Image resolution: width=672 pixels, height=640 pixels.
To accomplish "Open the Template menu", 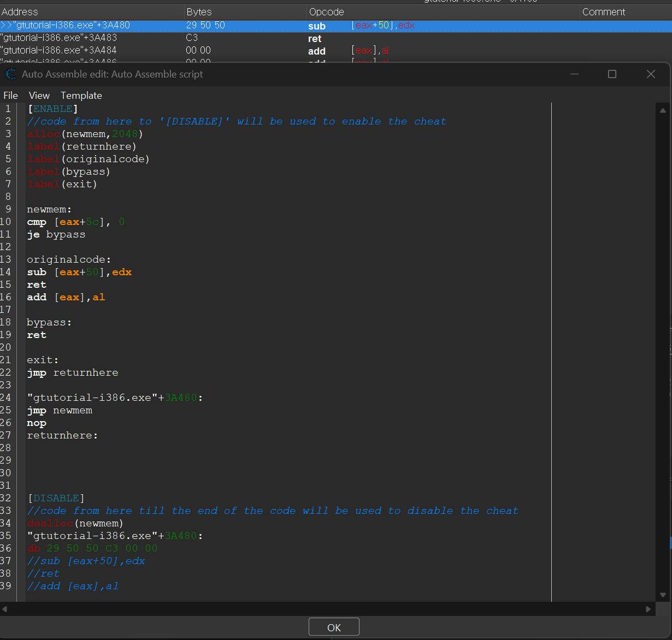I will pyautogui.click(x=81, y=96).
